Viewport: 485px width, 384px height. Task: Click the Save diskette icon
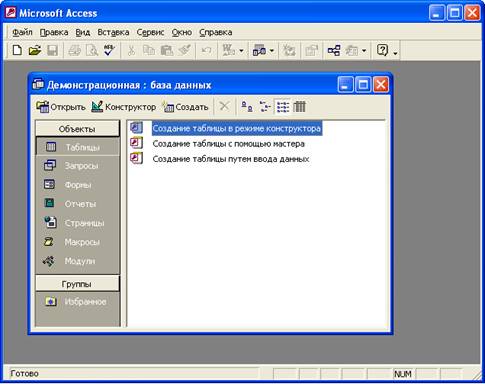(52, 50)
